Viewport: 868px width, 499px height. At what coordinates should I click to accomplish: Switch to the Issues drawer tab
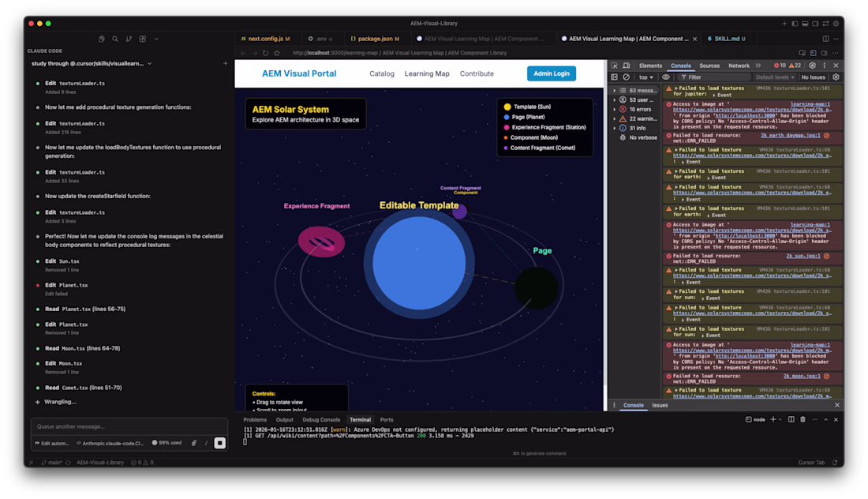tap(660, 405)
